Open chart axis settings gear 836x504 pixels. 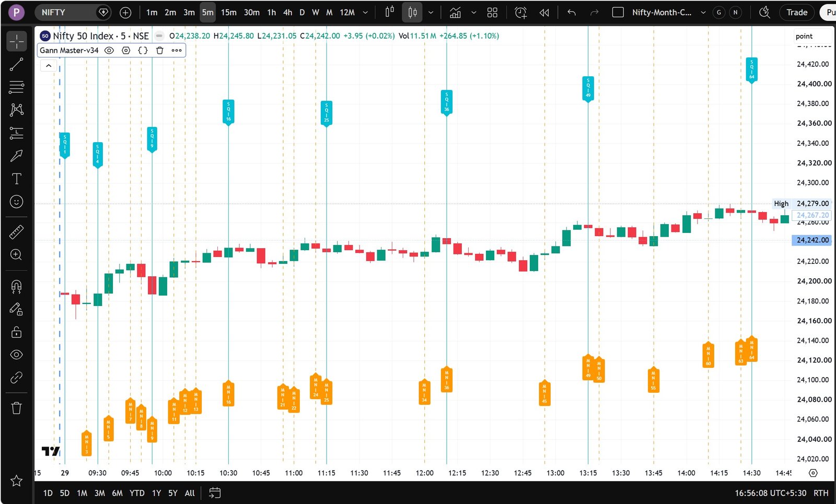813,473
